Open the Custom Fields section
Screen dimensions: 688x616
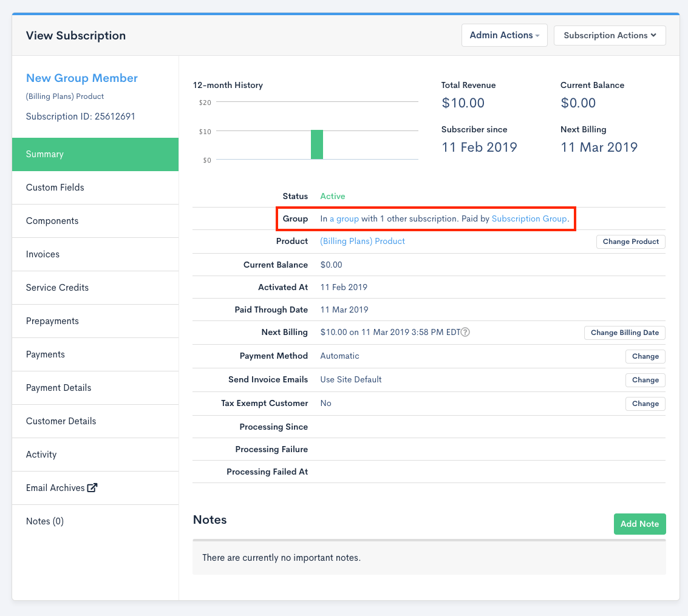[55, 188]
